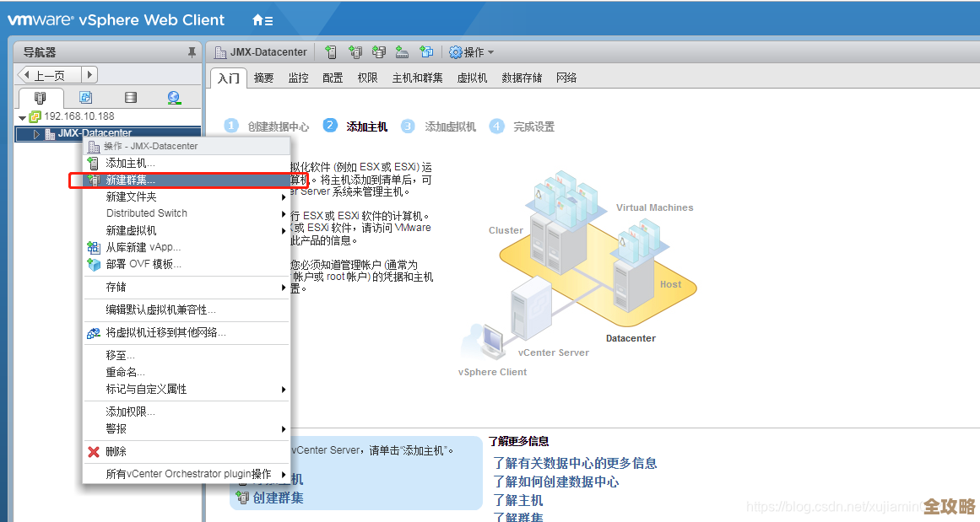Image resolution: width=980 pixels, height=522 pixels.
Task: Open the Networking globe icon in navigator
Action: (174, 98)
